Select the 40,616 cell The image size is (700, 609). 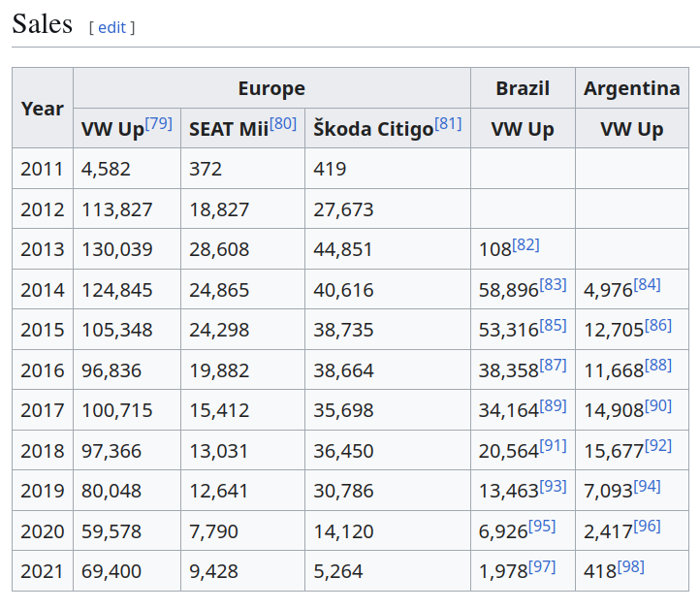pyautogui.click(x=388, y=289)
